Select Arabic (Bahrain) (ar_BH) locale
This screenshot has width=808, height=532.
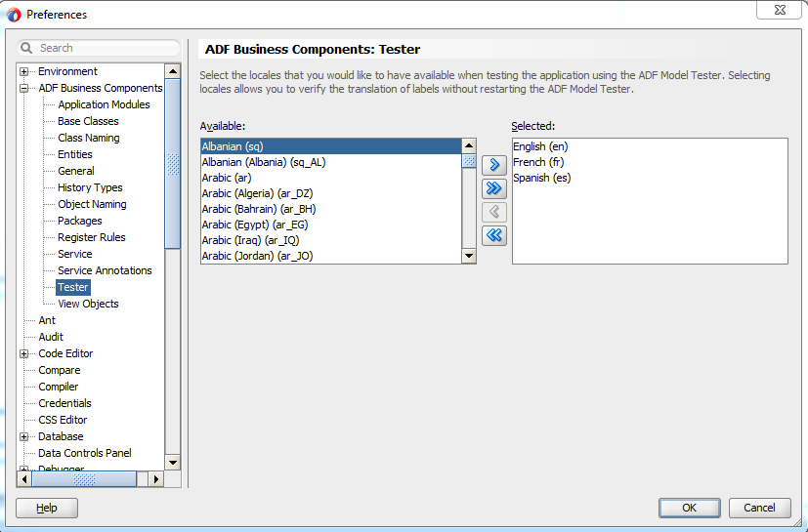pyautogui.click(x=331, y=209)
